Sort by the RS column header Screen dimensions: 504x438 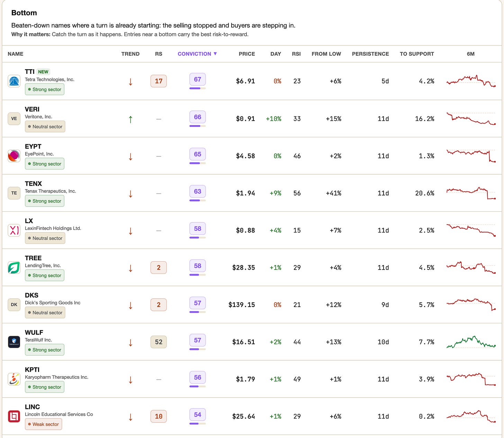tap(159, 54)
